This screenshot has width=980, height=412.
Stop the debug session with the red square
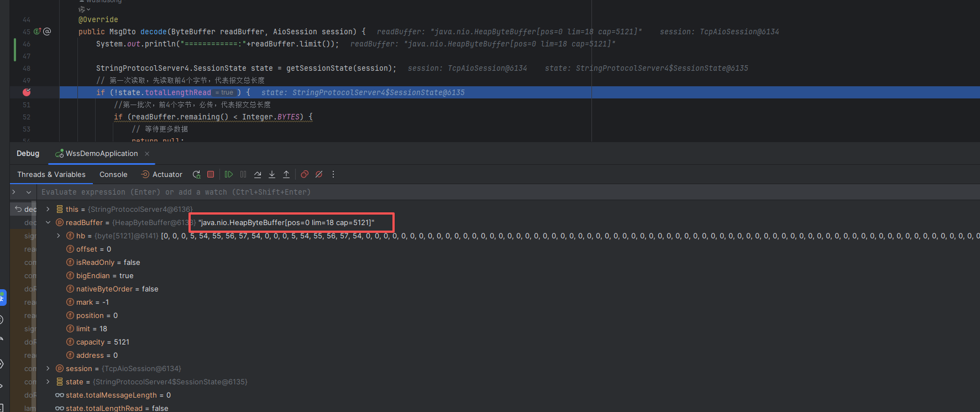211,174
